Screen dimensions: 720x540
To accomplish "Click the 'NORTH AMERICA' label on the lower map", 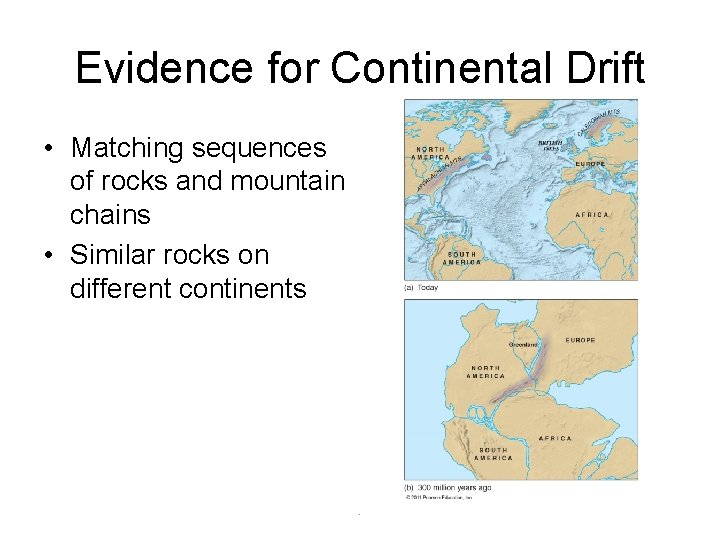I will coord(485,372).
